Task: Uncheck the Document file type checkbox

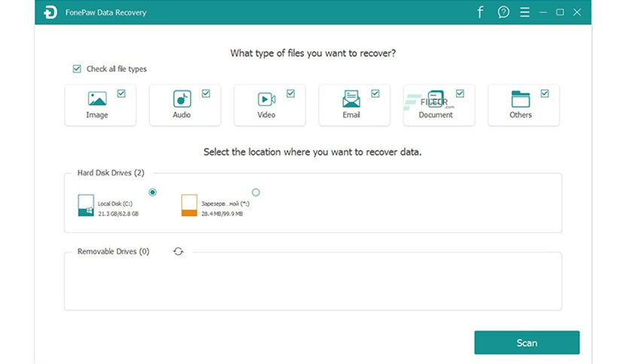Action: pos(460,93)
